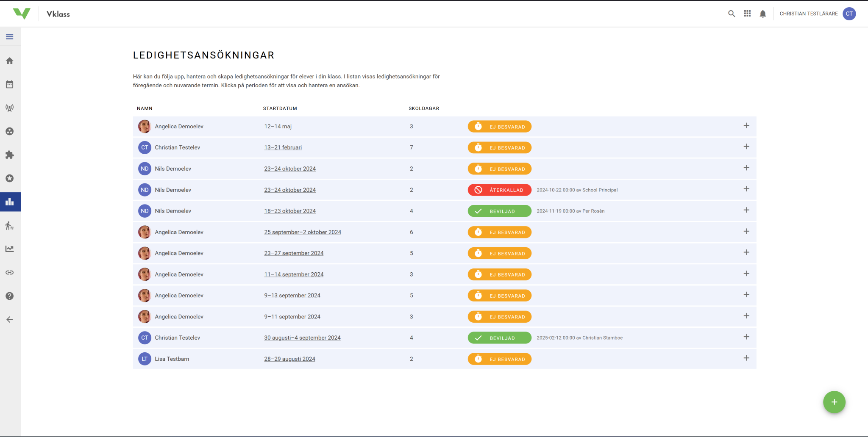Open the Christian Testlärare user menu

817,14
